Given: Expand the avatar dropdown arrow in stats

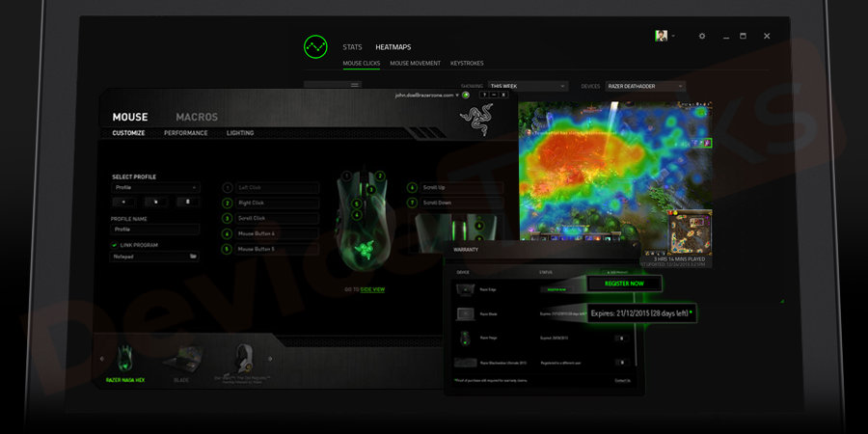Looking at the screenshot, I should pyautogui.click(x=673, y=36).
